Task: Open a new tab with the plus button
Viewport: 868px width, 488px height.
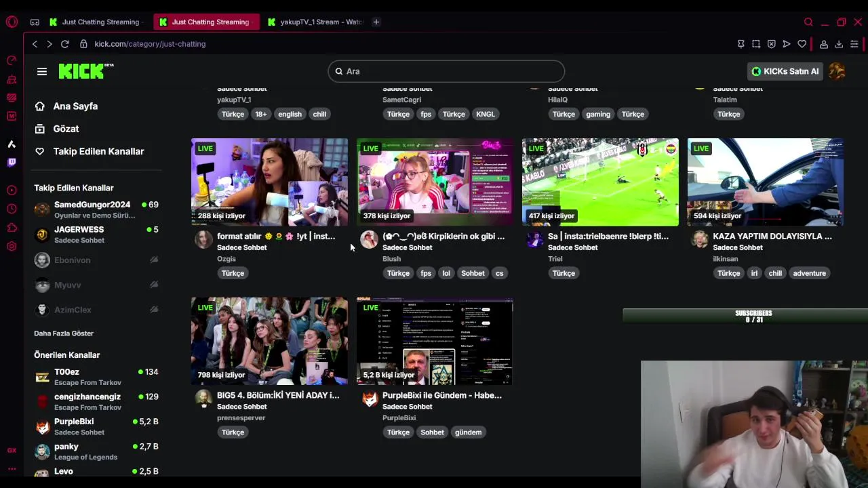Action: [376, 22]
